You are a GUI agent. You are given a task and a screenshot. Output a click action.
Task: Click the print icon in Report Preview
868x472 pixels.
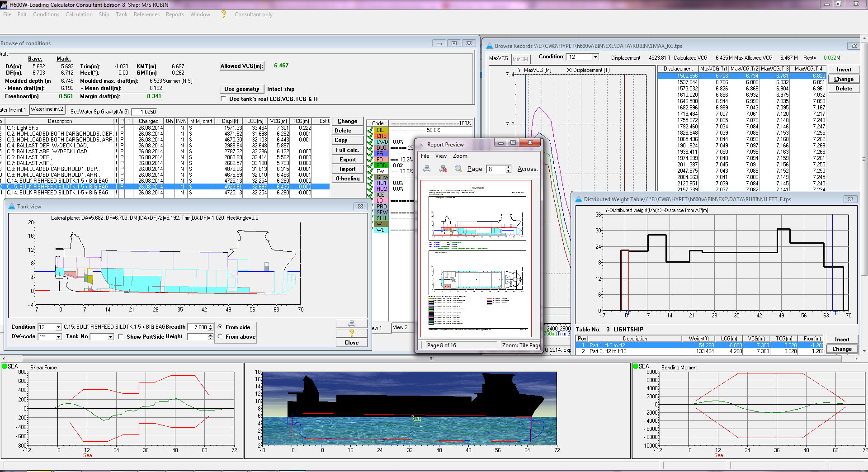[x=427, y=169]
